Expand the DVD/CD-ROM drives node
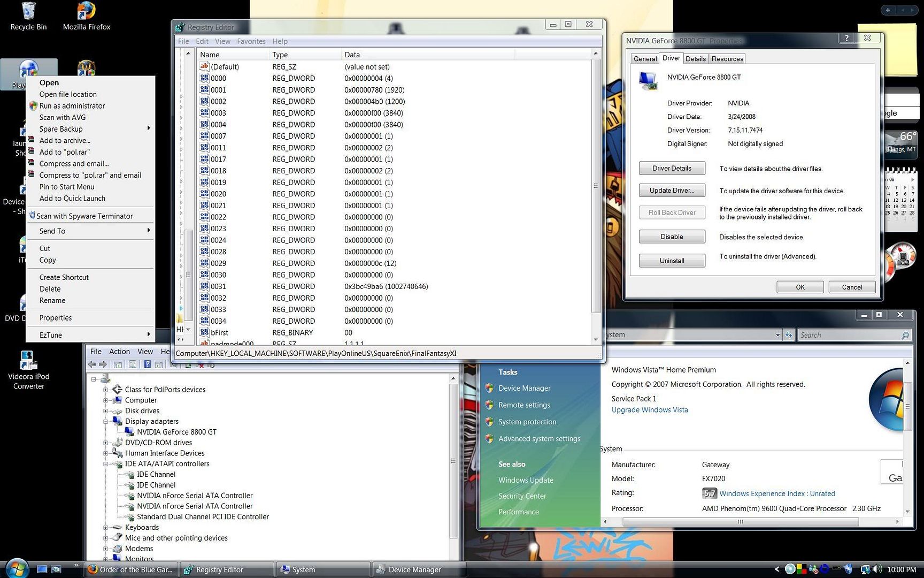Image resolution: width=924 pixels, height=578 pixels. point(105,443)
